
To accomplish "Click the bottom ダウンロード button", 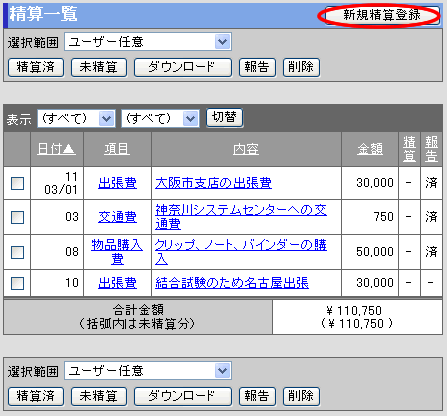I will (x=183, y=396).
